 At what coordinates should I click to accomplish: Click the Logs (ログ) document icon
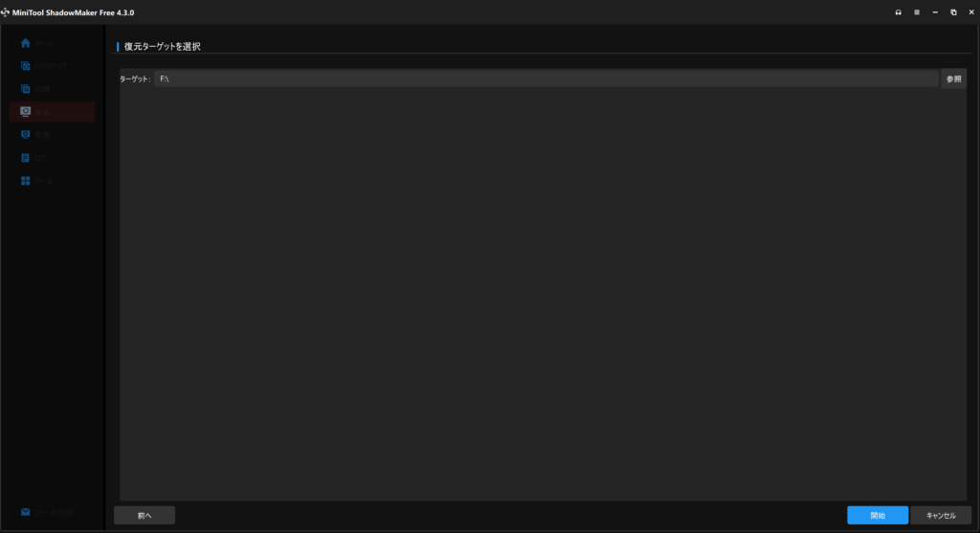pos(25,158)
